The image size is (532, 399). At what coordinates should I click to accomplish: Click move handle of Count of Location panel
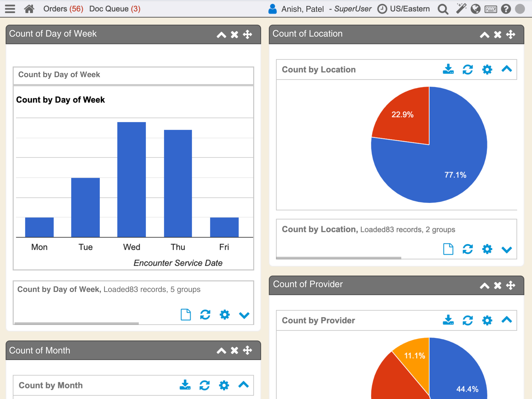click(511, 34)
